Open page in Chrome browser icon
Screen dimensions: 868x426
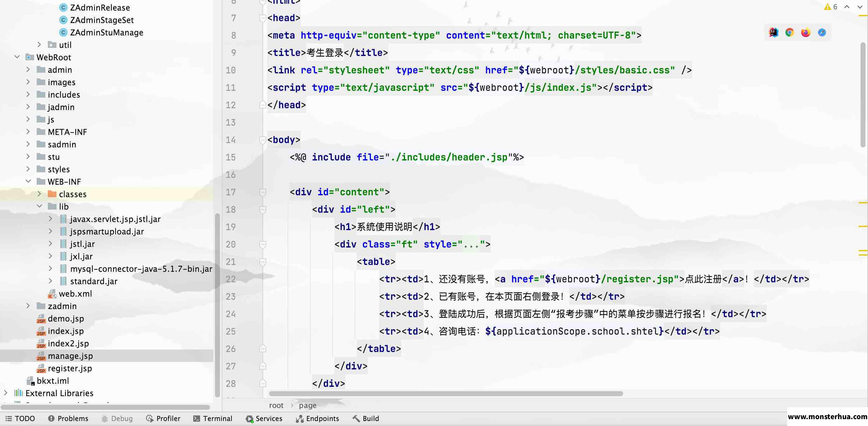(x=789, y=32)
